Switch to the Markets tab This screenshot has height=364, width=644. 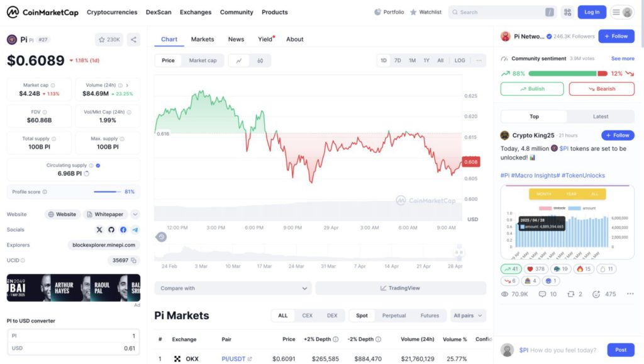pos(203,39)
